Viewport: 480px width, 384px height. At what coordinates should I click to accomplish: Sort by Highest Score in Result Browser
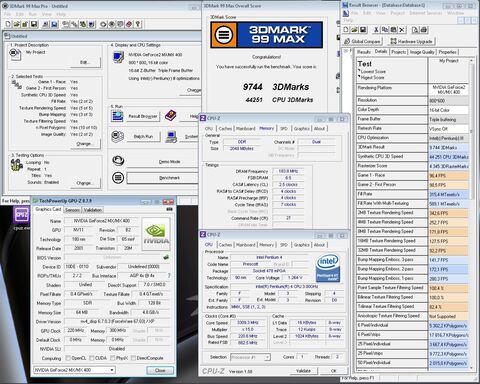(372, 78)
